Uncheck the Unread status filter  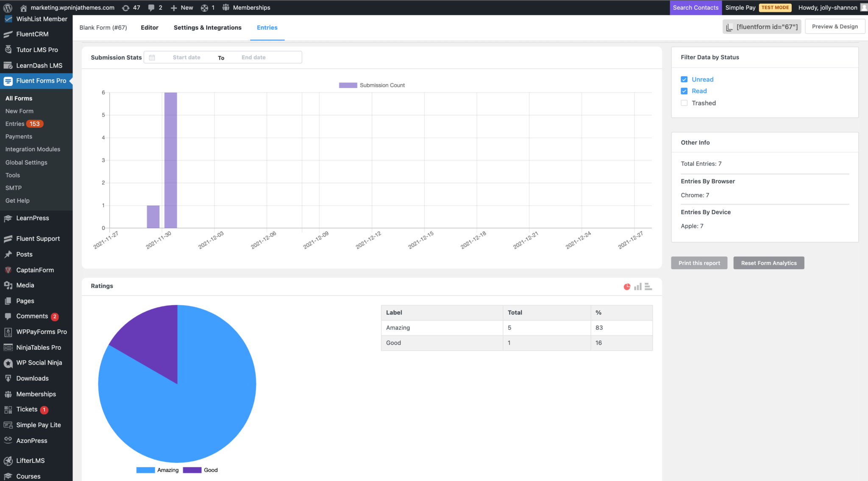pos(684,79)
